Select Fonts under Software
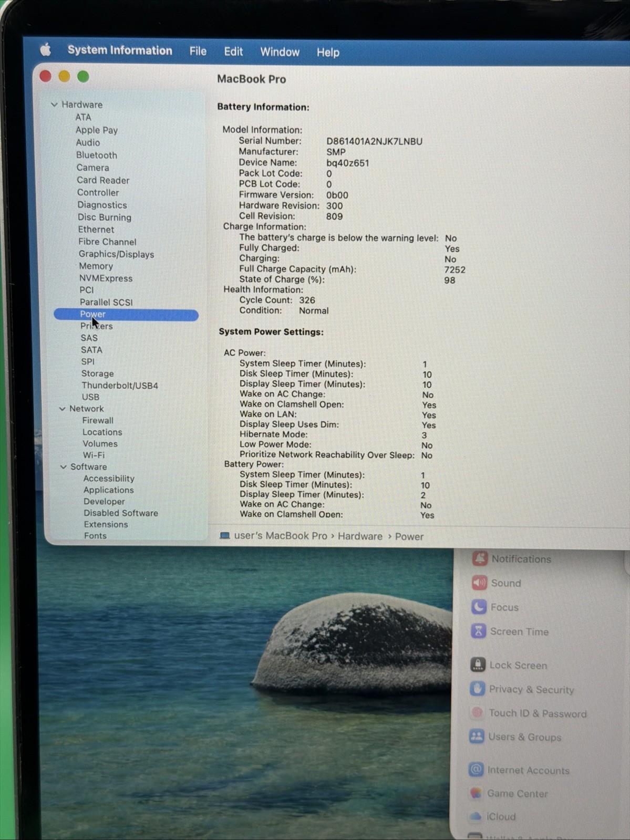Viewport: 630px width, 840px height. pos(95,535)
